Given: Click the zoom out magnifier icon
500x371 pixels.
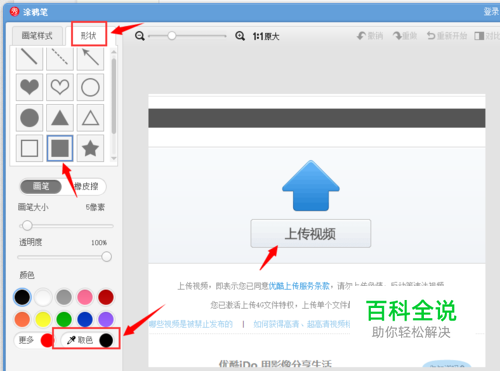Looking at the screenshot, I should 140,36.
